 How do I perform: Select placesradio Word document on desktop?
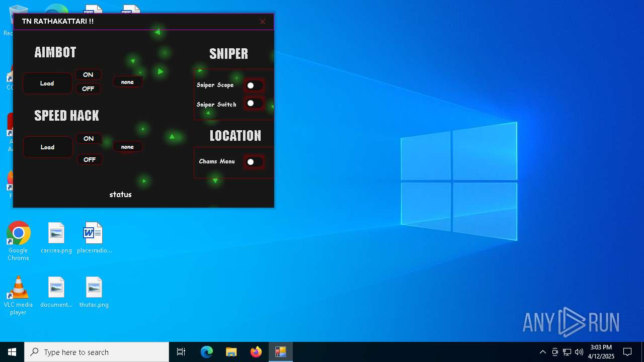coord(94,238)
